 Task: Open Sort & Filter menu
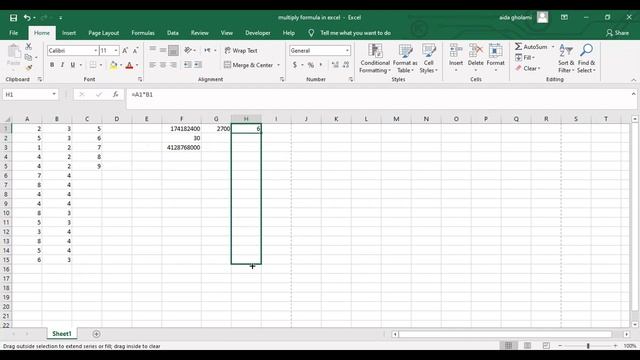tap(566, 58)
